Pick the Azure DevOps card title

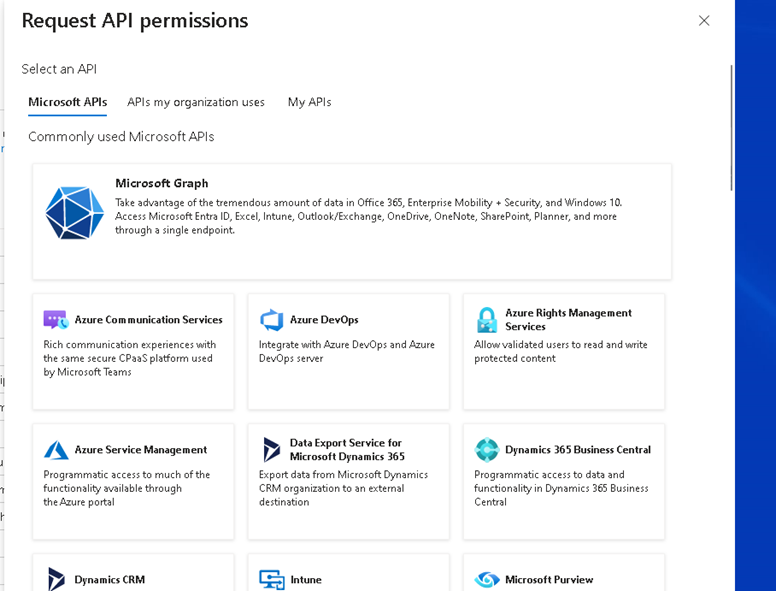pos(324,320)
